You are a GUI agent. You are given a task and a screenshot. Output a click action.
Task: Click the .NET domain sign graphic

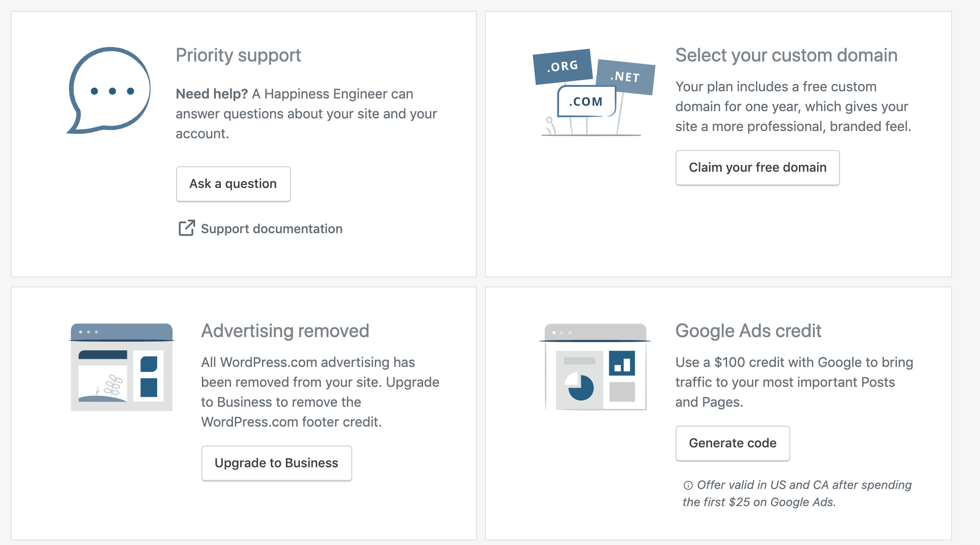click(x=625, y=77)
